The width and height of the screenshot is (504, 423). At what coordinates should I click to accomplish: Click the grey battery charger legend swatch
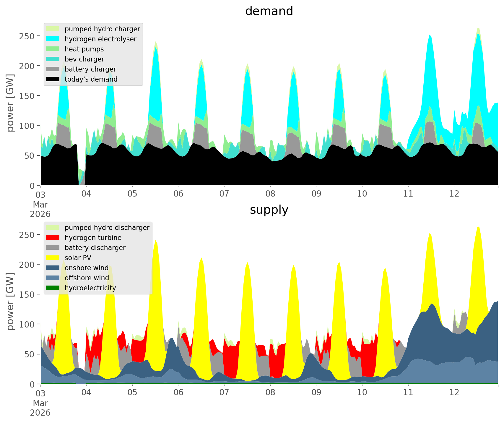(53, 69)
